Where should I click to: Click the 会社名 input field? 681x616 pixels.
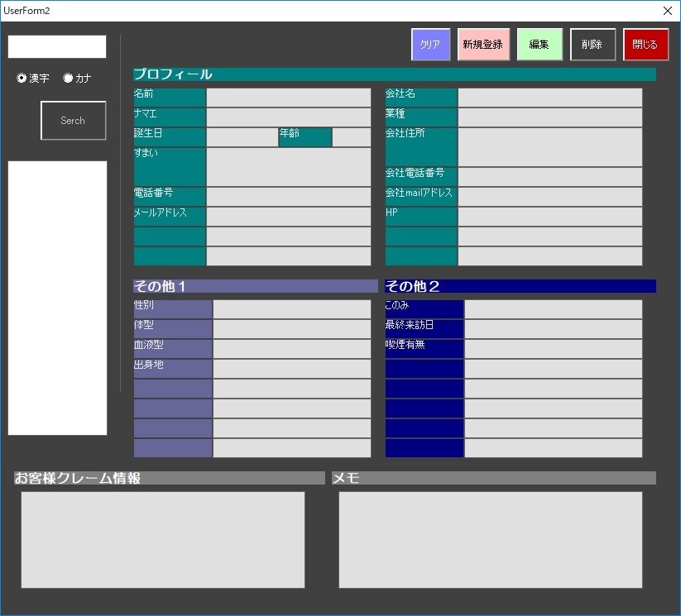tap(549, 98)
